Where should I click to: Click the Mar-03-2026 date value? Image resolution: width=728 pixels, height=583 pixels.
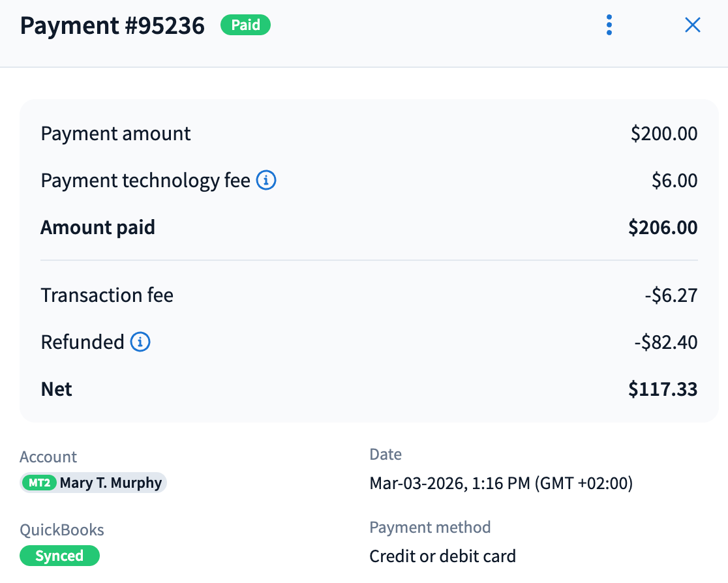point(500,483)
